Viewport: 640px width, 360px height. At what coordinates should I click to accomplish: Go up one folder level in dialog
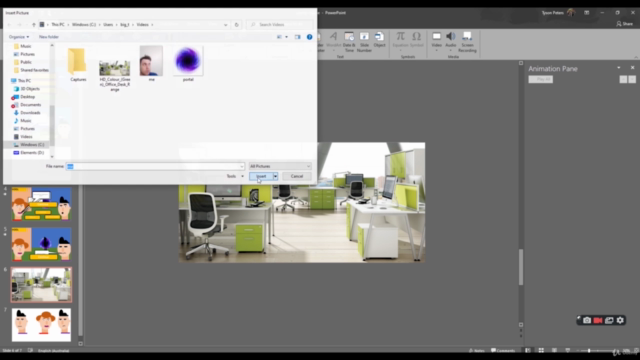[34, 24]
